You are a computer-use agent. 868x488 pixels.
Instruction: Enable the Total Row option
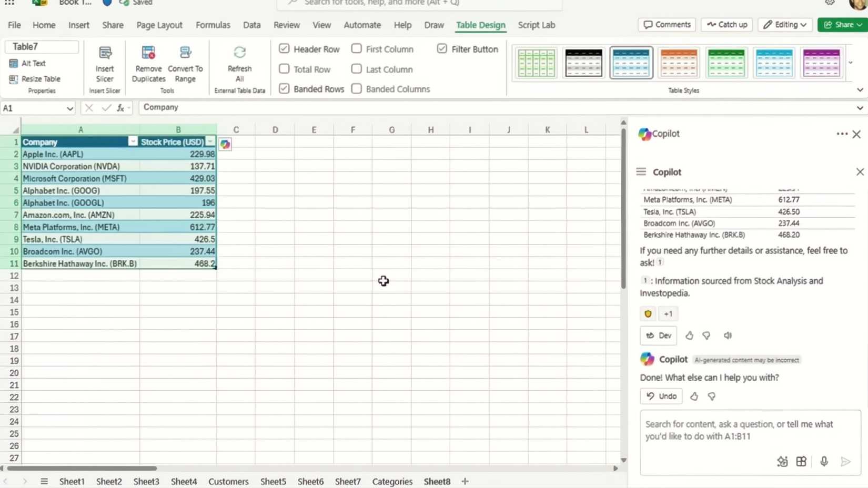[x=284, y=69]
